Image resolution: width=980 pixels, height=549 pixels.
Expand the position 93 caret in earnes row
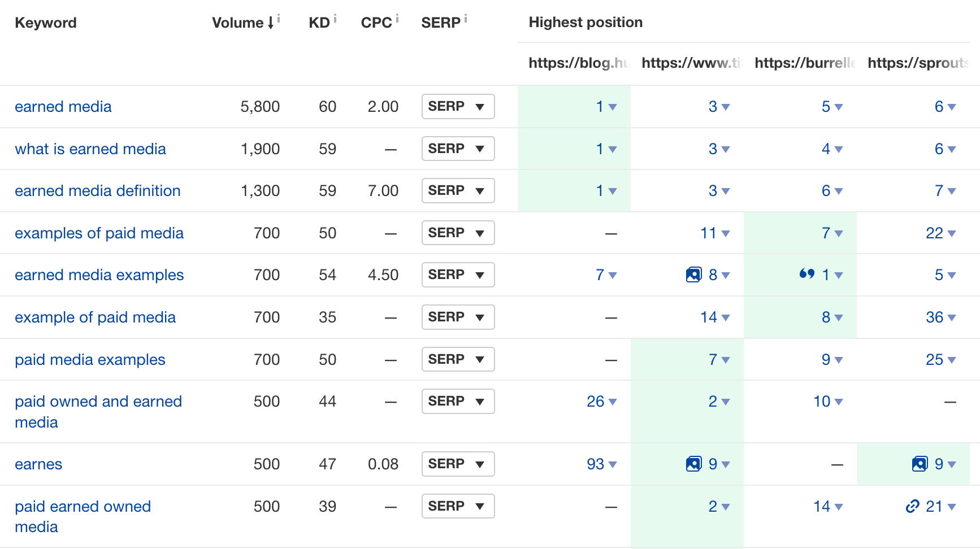612,464
